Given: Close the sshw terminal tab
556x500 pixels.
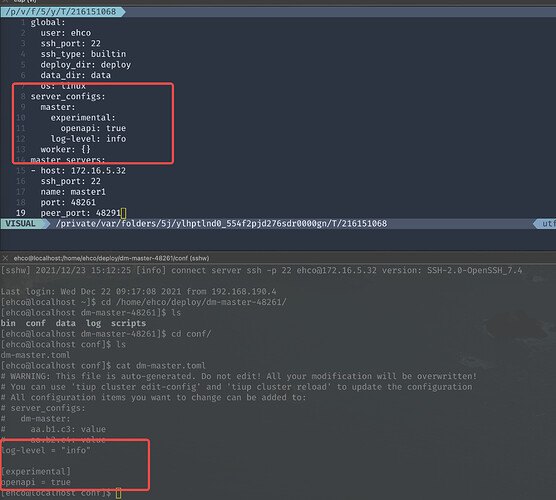Looking at the screenshot, I should (5, 258).
